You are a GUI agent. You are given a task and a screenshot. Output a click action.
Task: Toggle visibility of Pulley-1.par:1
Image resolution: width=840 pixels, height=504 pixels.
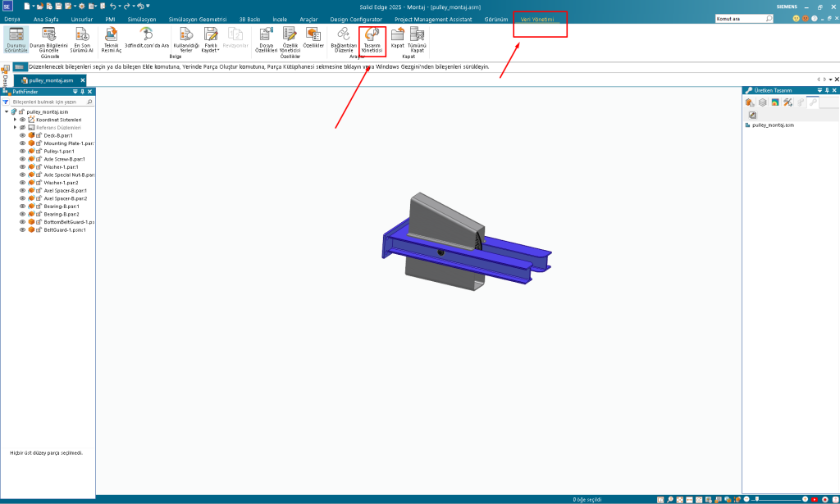coord(23,152)
